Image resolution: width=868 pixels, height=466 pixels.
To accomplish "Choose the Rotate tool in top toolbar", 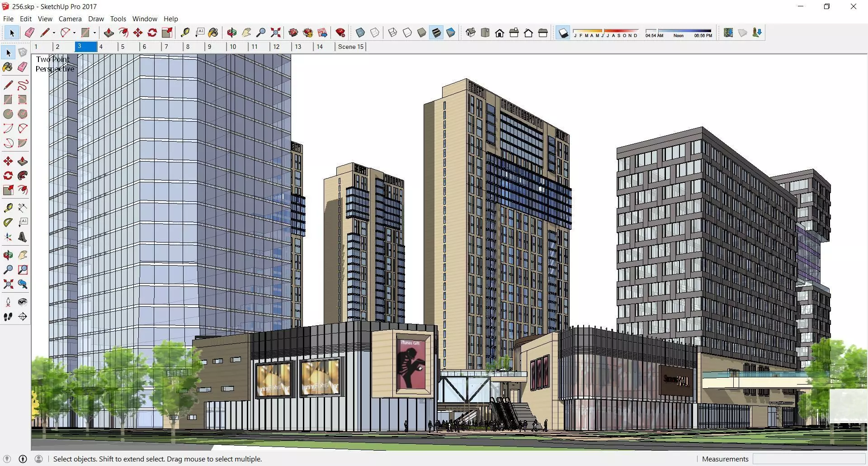I will point(152,33).
